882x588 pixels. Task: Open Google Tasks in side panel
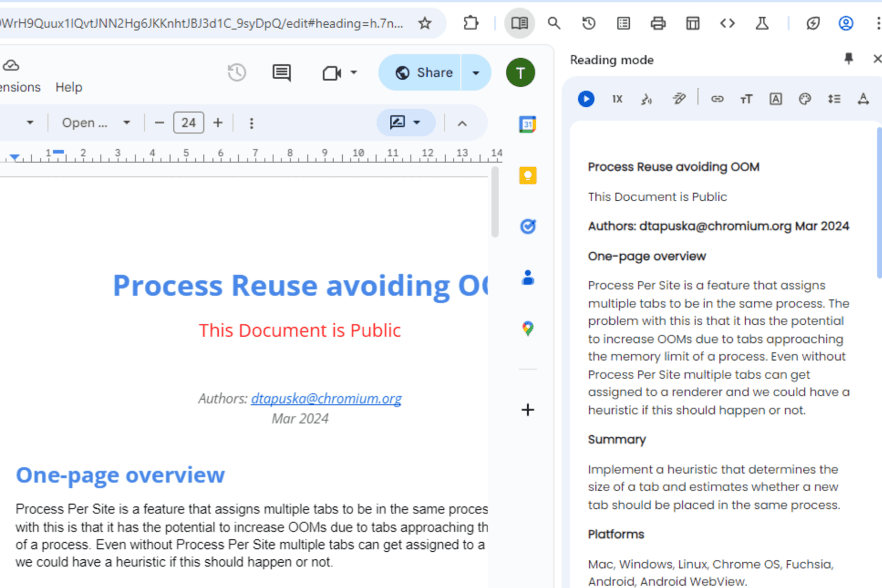[528, 226]
